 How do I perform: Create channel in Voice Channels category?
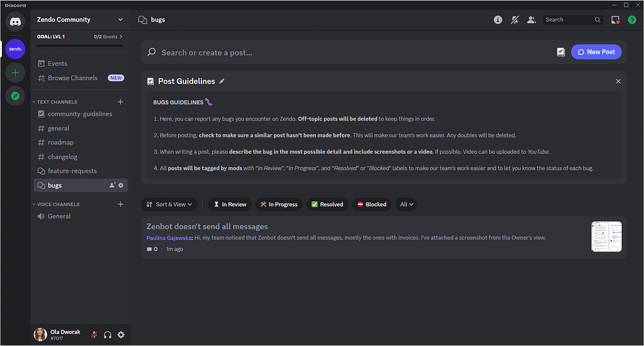(120, 204)
